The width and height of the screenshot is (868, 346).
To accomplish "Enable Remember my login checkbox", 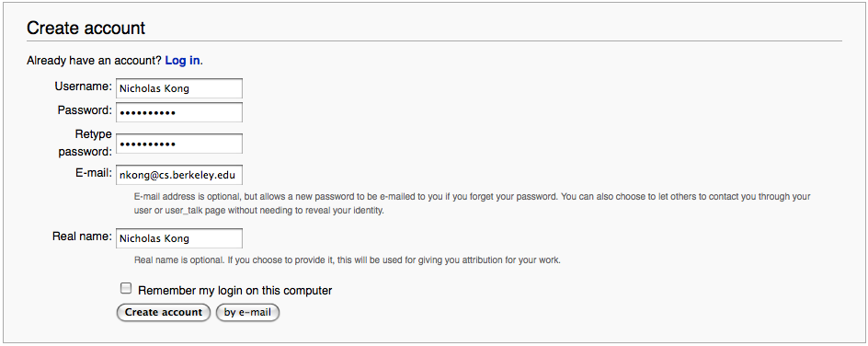I will click(x=126, y=288).
